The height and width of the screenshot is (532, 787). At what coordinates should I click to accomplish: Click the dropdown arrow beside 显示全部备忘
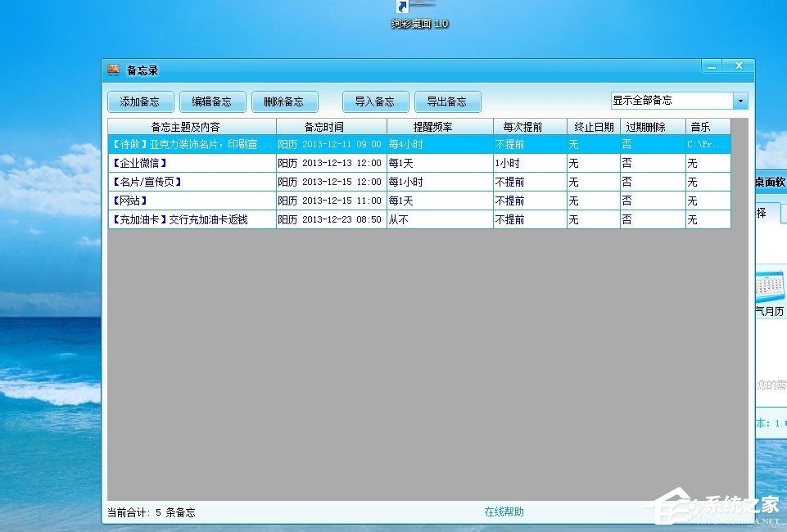coord(740,99)
